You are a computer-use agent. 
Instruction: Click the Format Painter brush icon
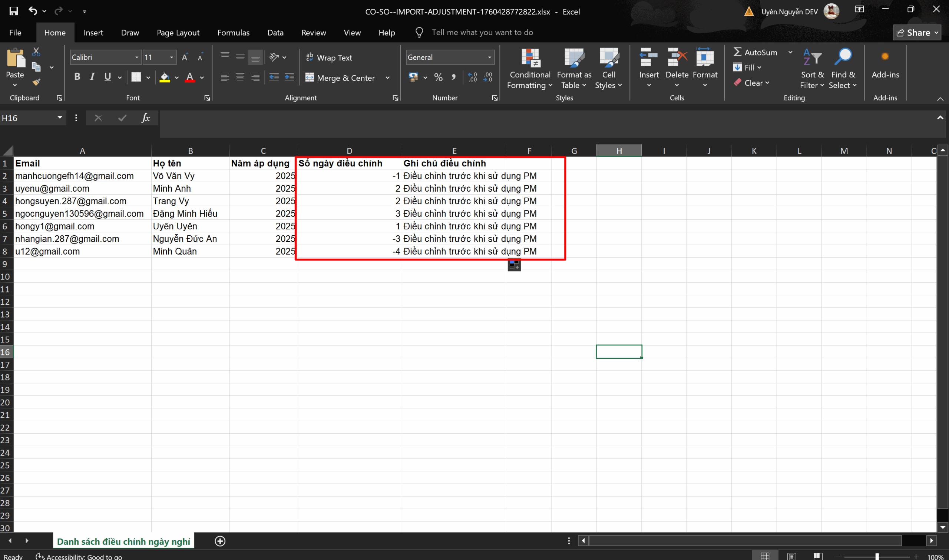pyautogui.click(x=36, y=82)
